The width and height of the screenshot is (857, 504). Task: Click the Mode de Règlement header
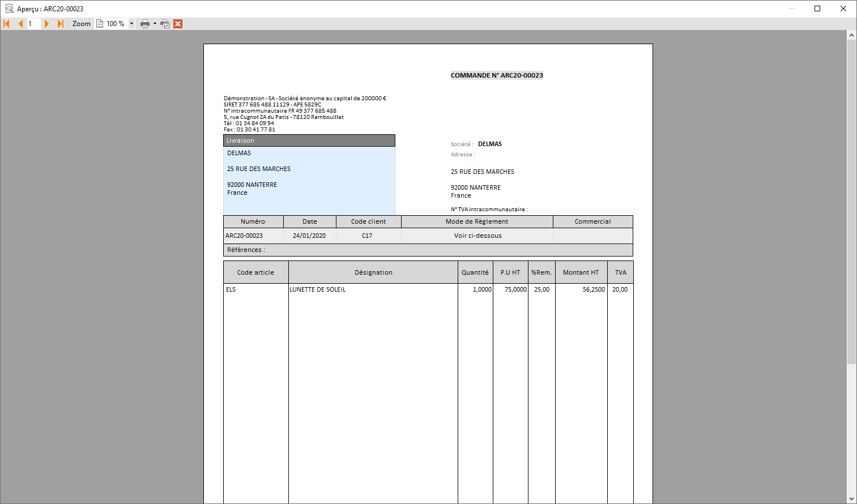click(477, 221)
